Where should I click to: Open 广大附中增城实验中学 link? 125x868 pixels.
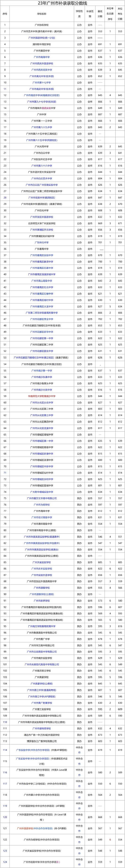click(x=42, y=492)
